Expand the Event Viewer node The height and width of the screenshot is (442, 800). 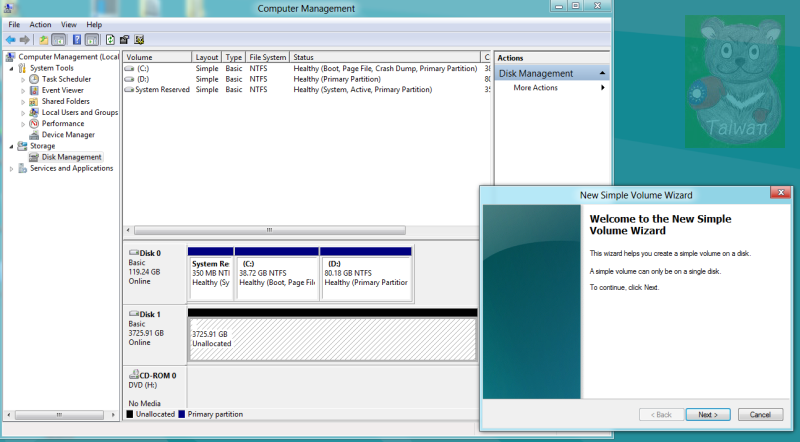[x=23, y=91]
